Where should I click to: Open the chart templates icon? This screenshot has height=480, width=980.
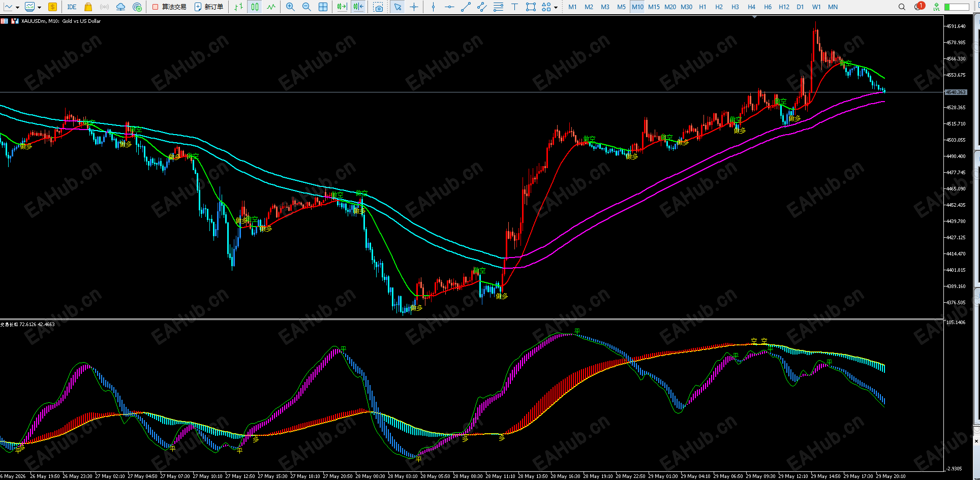click(x=30, y=7)
